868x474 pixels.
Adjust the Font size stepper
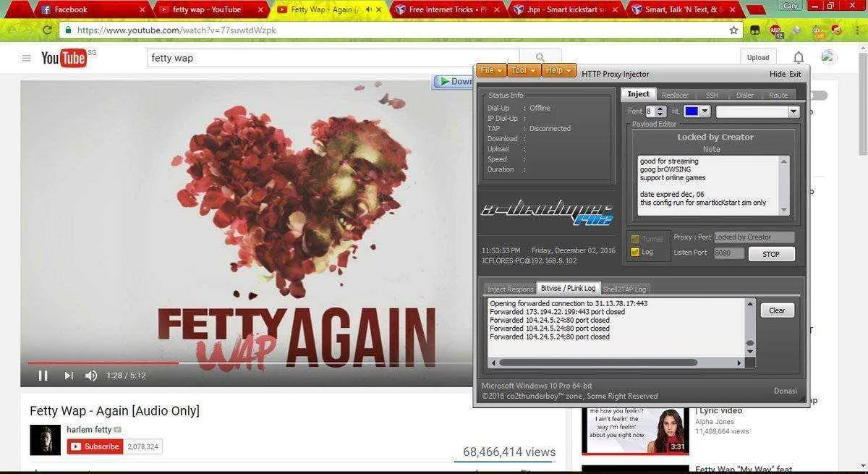pos(660,111)
